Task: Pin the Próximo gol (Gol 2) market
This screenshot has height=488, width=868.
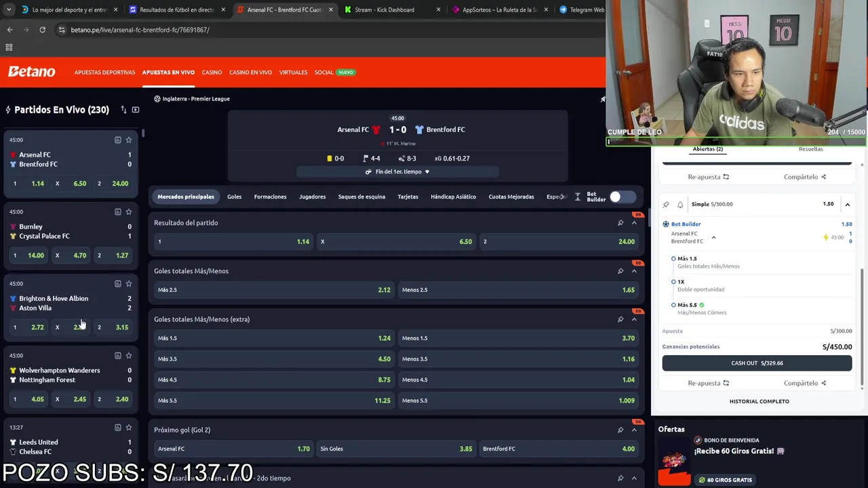Action: tap(620, 430)
